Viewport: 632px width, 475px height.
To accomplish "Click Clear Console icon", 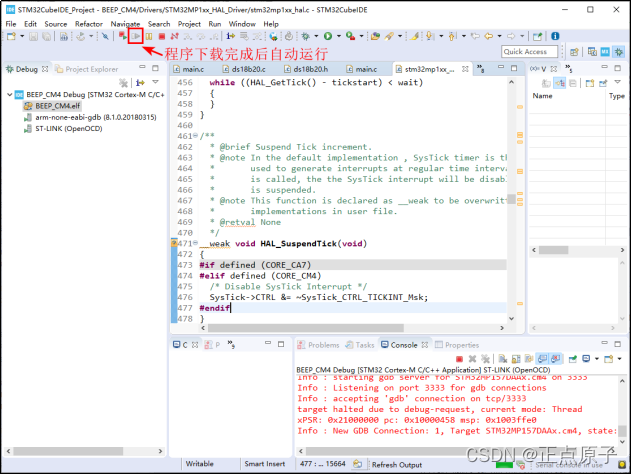I will click(x=503, y=359).
